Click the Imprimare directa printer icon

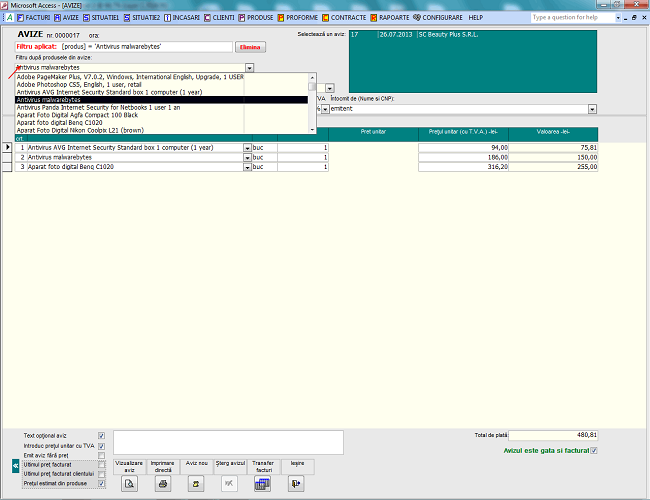(163, 483)
